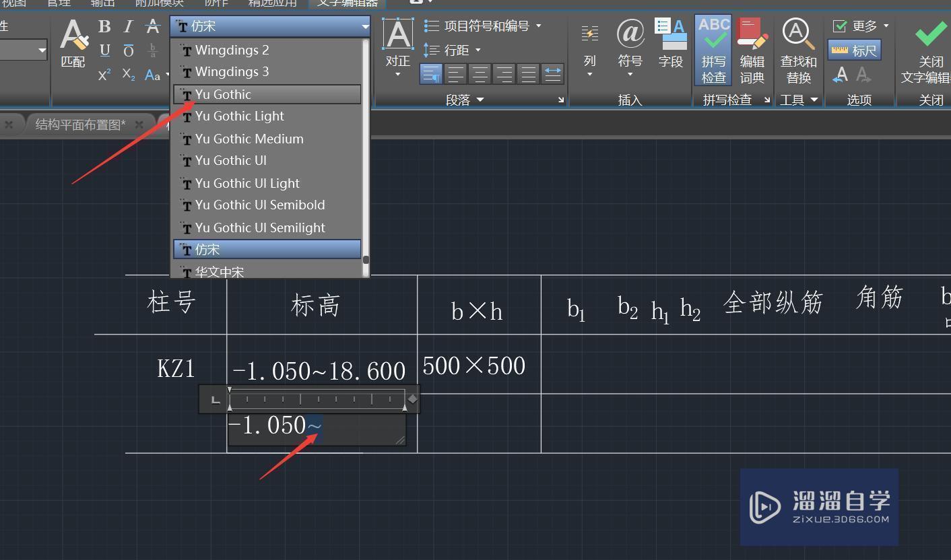Toggle italic text formatting
Viewport: 951px width, 560px height.
pyautogui.click(x=128, y=26)
